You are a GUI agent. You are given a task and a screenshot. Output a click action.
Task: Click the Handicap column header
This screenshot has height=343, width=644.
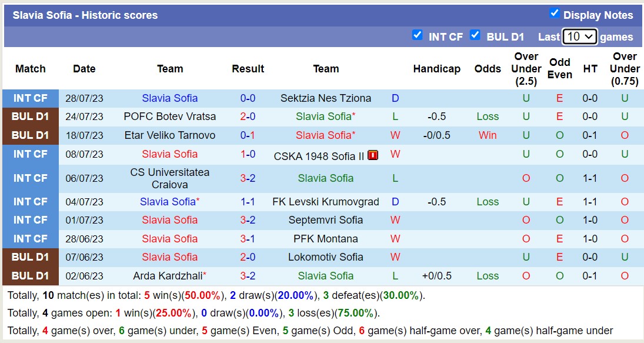436,69
